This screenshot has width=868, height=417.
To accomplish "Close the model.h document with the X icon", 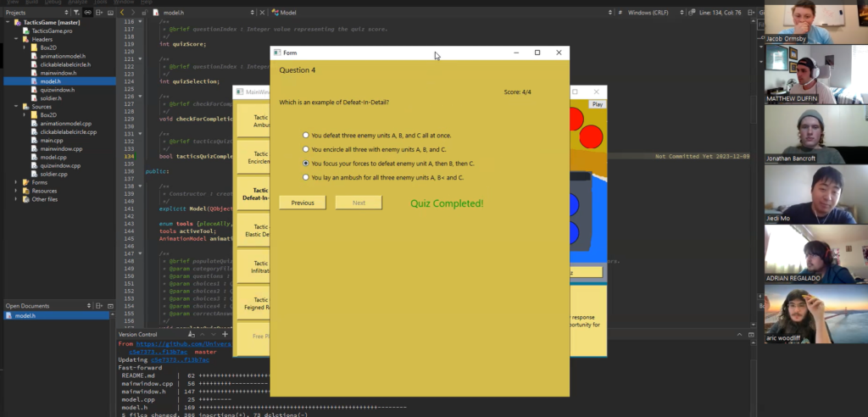I will pos(263,12).
